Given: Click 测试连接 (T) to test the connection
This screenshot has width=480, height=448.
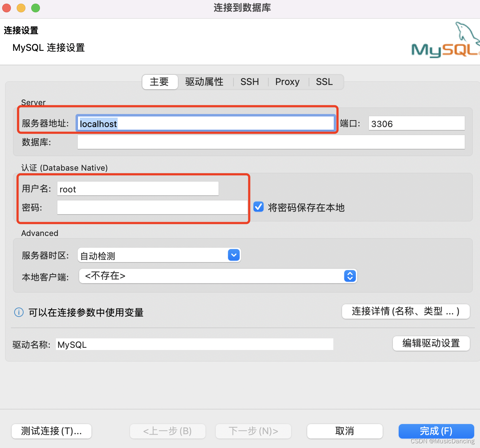Looking at the screenshot, I should point(51,431).
